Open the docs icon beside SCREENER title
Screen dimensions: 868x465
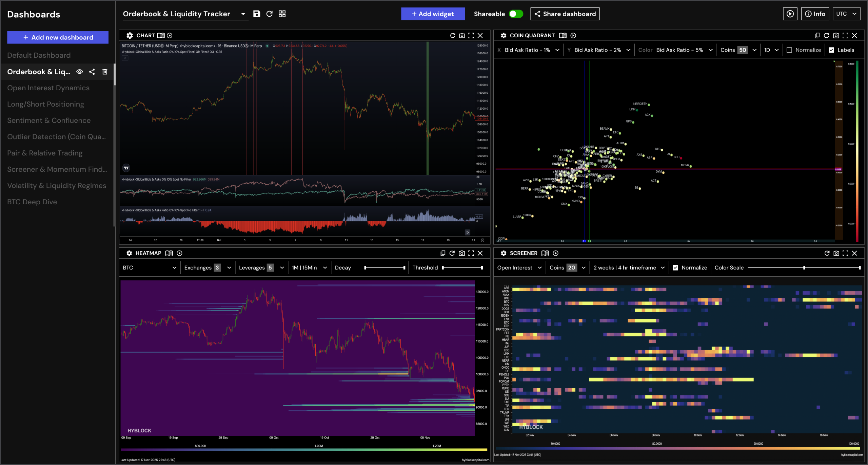[x=545, y=253]
